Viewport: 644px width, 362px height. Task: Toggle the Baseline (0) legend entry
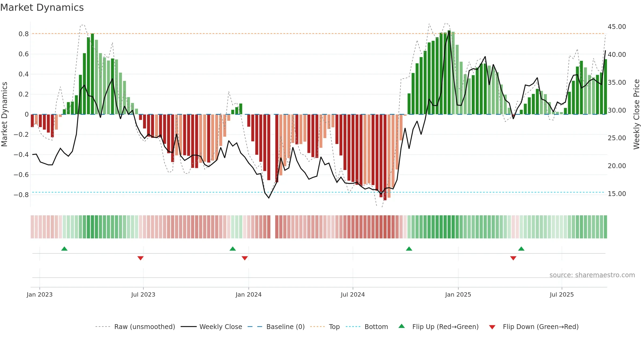(x=276, y=327)
